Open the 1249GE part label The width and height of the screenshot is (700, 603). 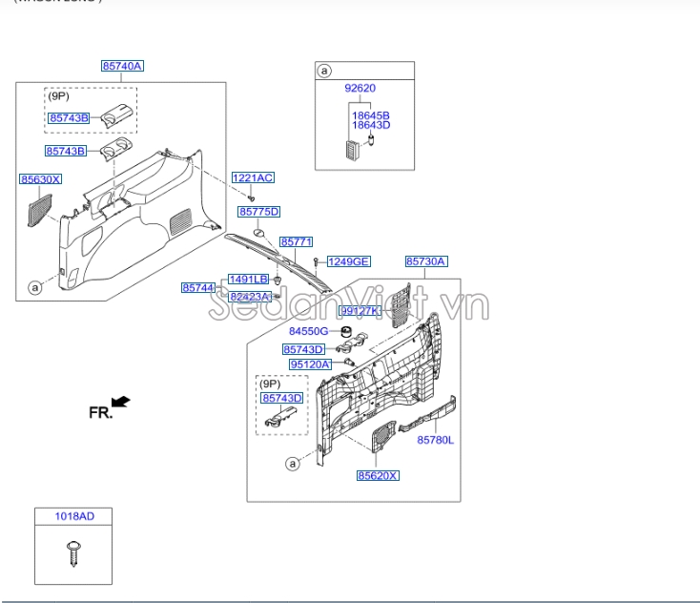[x=349, y=261]
